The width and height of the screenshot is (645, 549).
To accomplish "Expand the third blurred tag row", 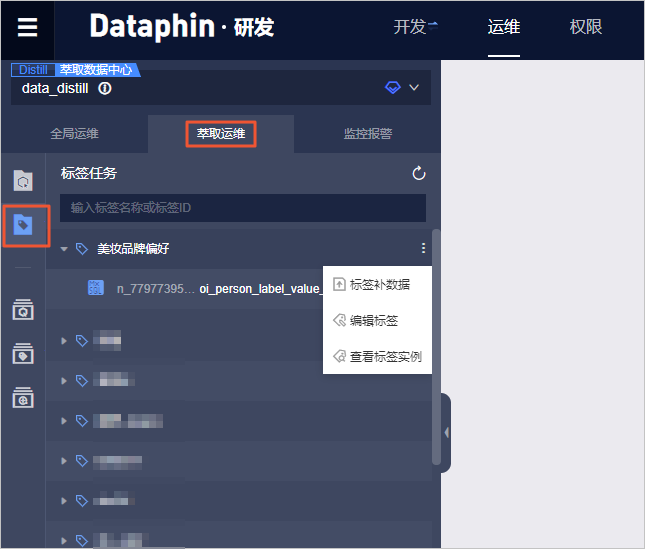I will 64,421.
